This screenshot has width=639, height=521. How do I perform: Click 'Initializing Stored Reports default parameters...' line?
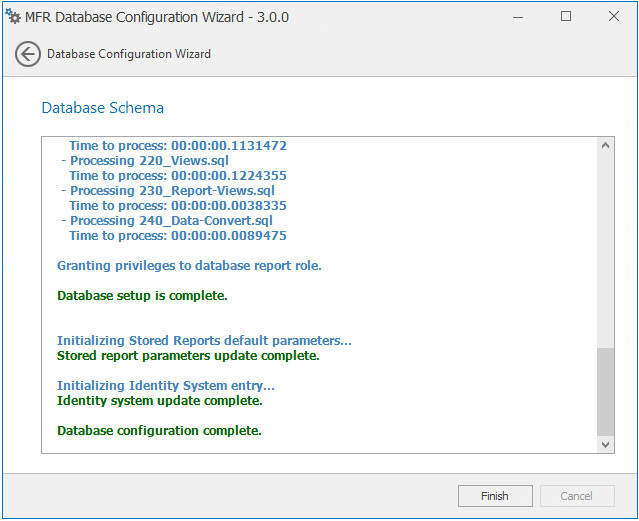coord(204,340)
